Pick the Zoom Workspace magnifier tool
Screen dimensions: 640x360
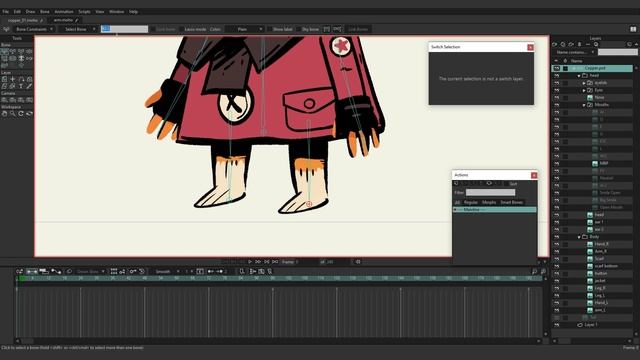pyautogui.click(x=13, y=113)
